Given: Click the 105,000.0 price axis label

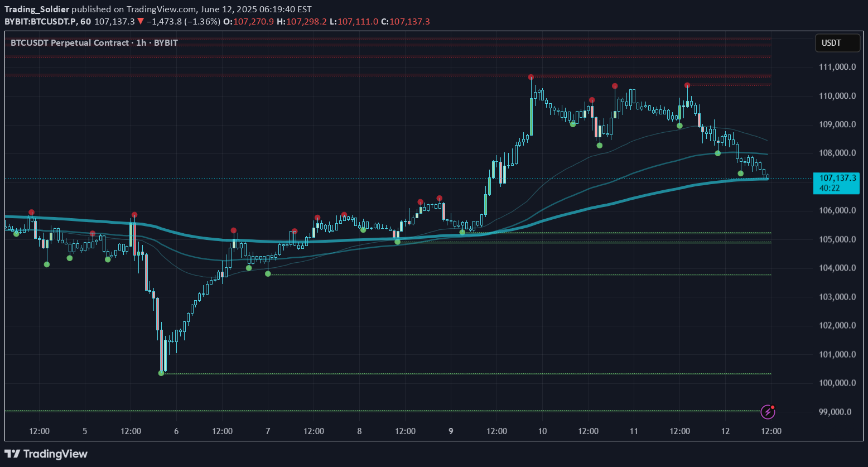Looking at the screenshot, I should (x=838, y=239).
